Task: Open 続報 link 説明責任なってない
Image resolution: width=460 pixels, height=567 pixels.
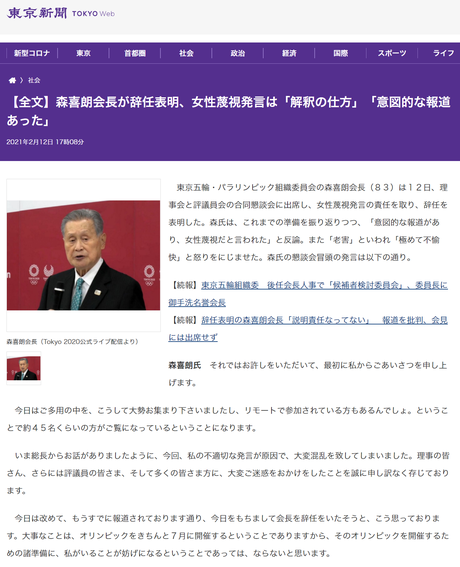Action: click(x=308, y=329)
